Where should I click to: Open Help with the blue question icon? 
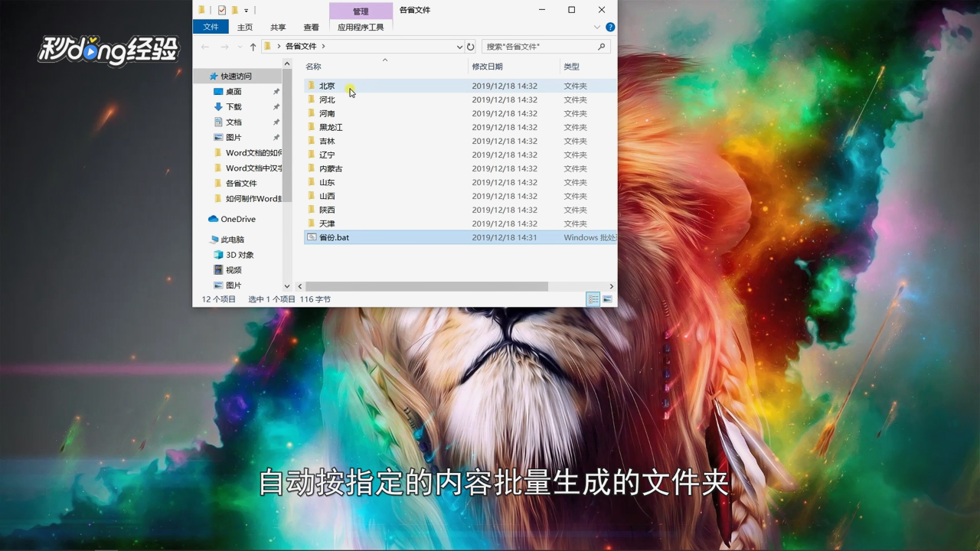610,27
